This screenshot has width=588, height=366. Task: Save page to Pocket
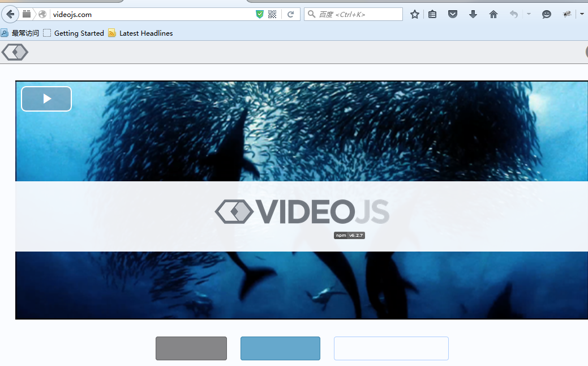click(453, 14)
